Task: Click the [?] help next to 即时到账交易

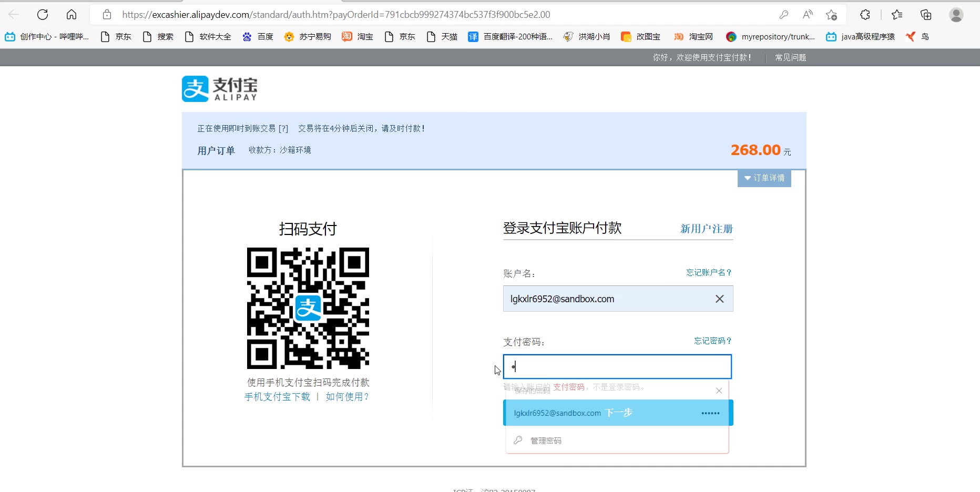Action: point(283,128)
